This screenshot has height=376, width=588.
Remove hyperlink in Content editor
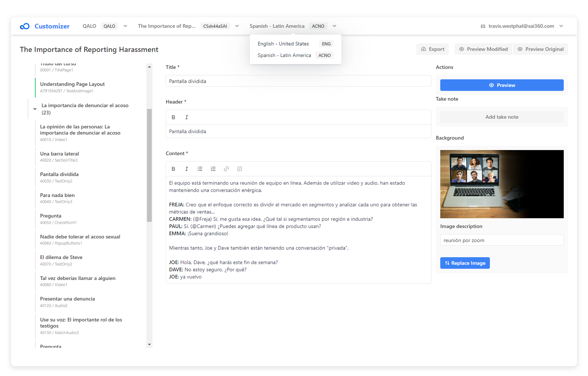click(x=240, y=169)
